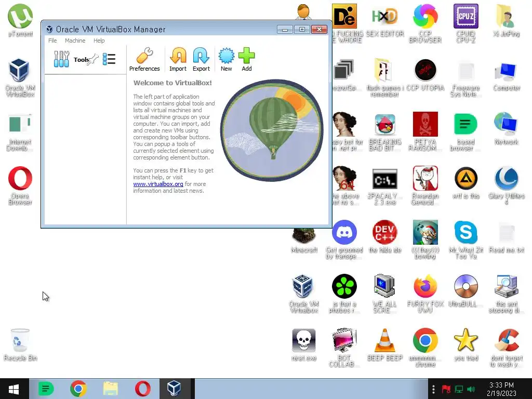Follow the www.virtualbox.org link
Image resolution: width=532 pixels, height=399 pixels.
coord(158,184)
